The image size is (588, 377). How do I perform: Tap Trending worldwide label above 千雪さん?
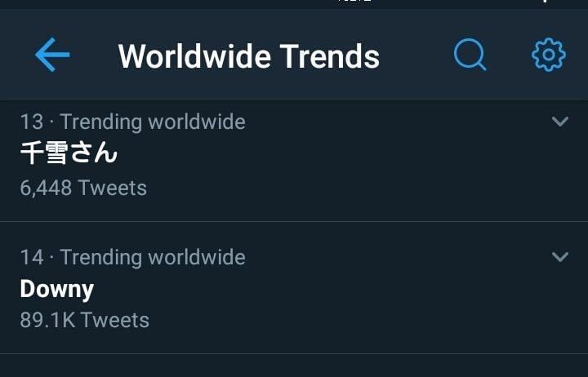[x=153, y=122]
